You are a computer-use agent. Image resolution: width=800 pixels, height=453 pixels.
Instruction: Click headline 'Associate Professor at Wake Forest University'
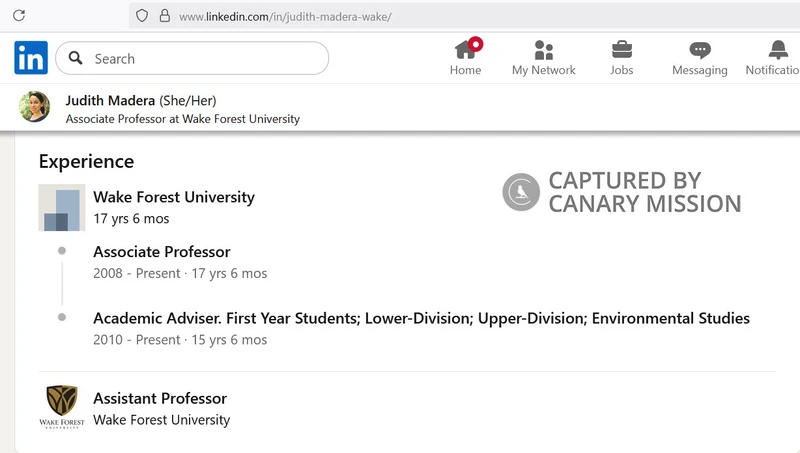point(183,119)
